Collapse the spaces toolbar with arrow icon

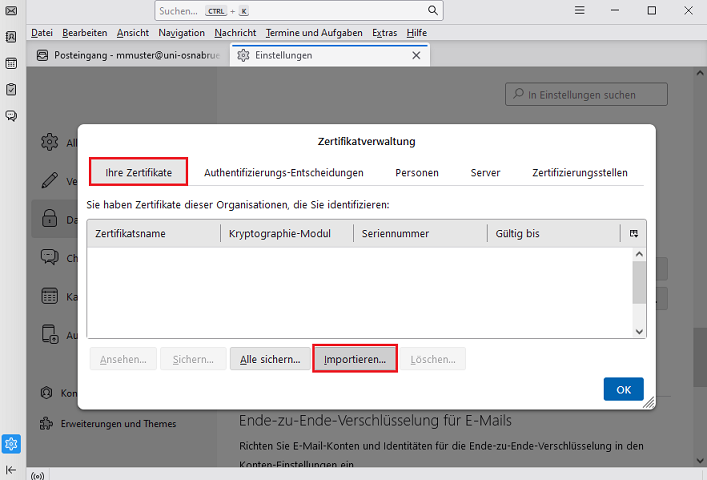pos(11,470)
